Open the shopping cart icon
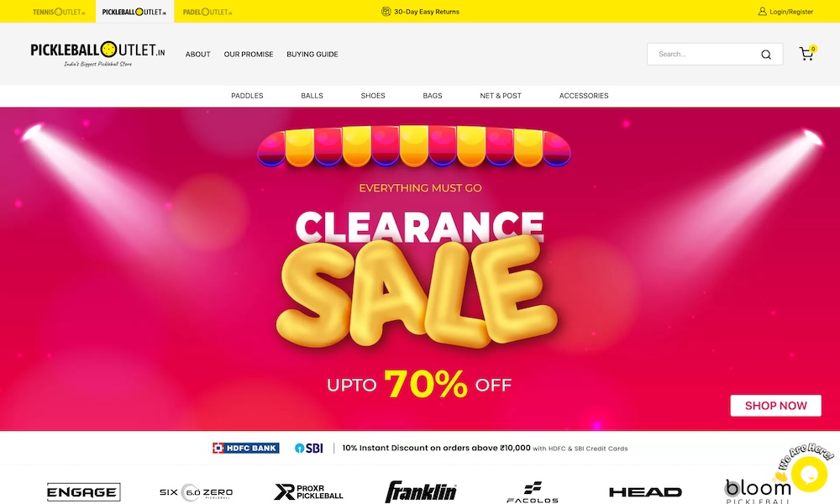Screen dimensions: 840x504 (x=806, y=54)
